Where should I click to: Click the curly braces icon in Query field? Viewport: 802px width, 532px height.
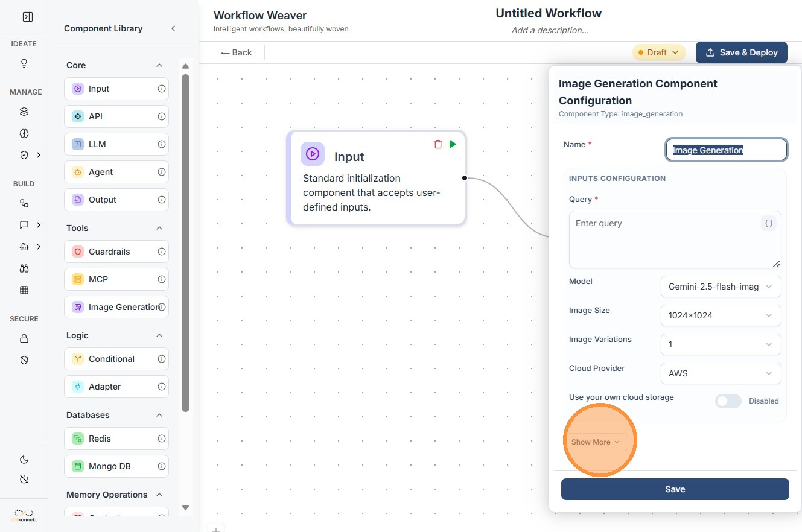[769, 223]
